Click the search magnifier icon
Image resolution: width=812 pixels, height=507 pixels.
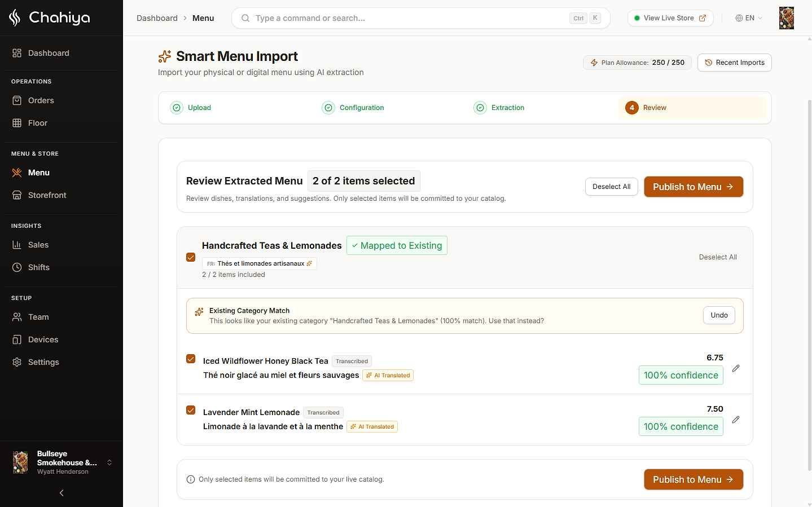coord(245,18)
